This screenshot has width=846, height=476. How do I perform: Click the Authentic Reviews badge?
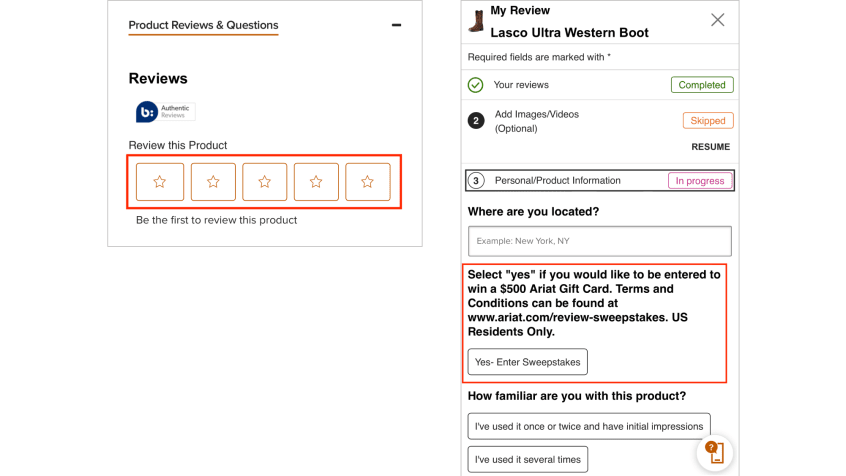(165, 112)
